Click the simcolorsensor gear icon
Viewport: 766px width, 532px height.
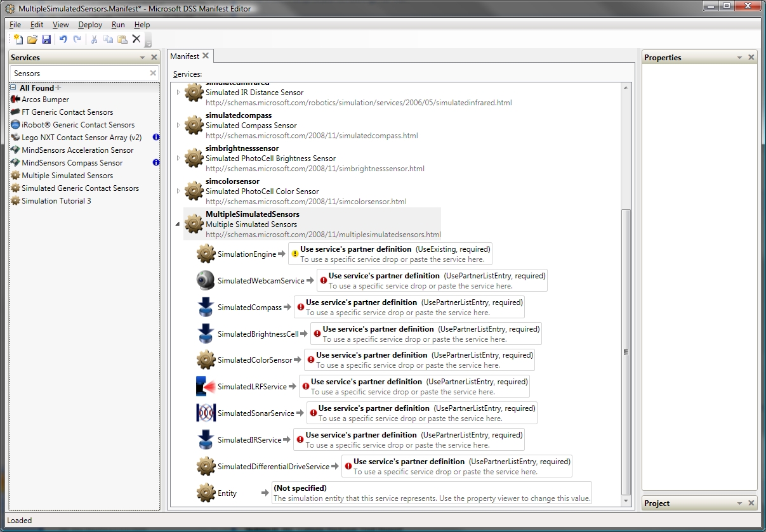point(194,191)
